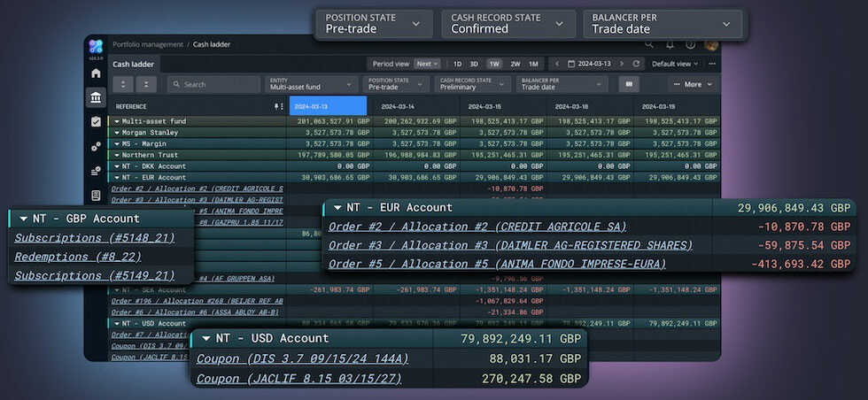
Task: Open Subscriptions (#5148_21) link
Action: [x=95, y=238]
